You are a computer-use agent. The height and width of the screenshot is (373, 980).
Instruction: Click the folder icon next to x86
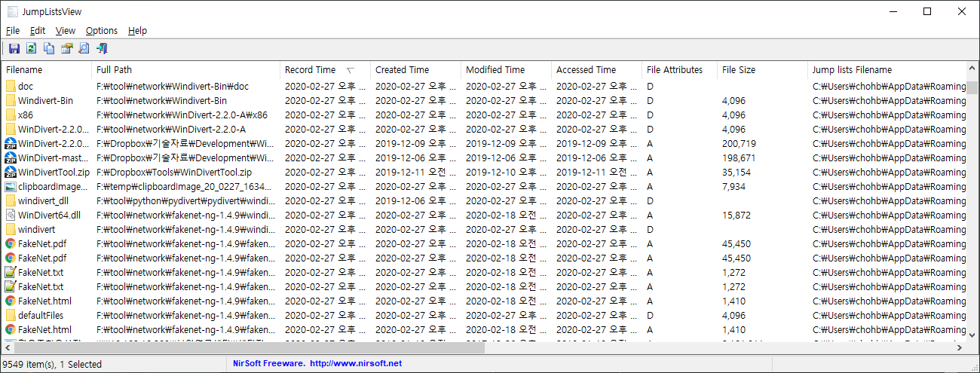pyautogui.click(x=11, y=115)
